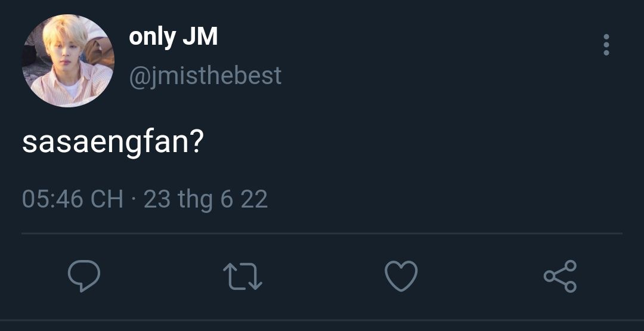
Task: Open the profile picture of only JM
Action: click(68, 61)
